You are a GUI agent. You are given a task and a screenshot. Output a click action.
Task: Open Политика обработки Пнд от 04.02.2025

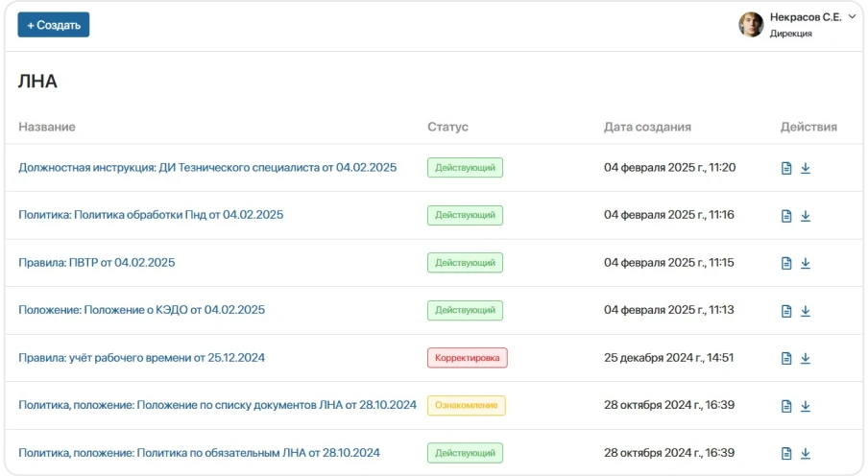151,215
